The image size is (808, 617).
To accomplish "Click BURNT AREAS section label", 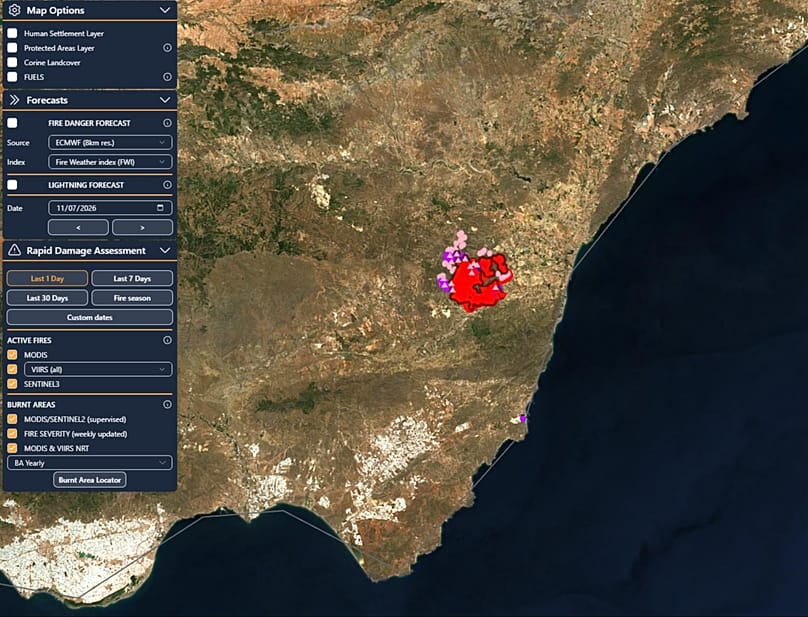I will pos(31,405).
